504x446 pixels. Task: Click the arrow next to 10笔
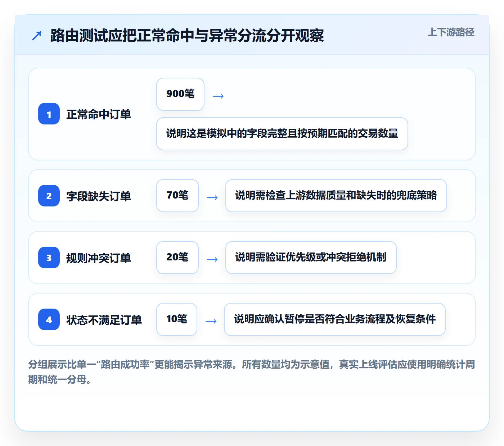pos(211,321)
